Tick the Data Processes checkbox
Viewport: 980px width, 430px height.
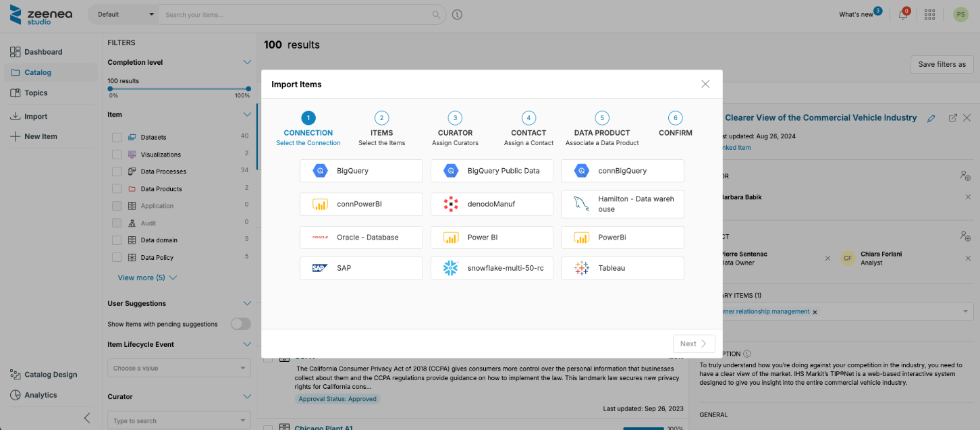click(x=117, y=171)
